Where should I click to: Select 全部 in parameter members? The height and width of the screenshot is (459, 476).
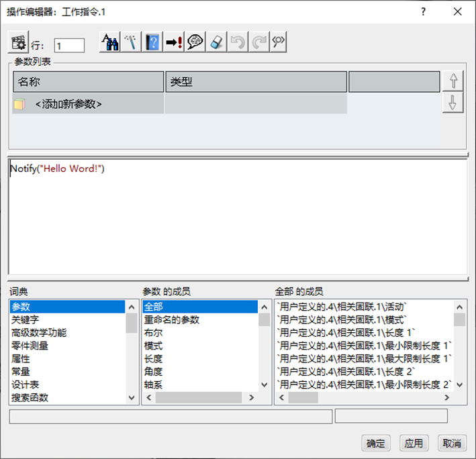point(200,307)
